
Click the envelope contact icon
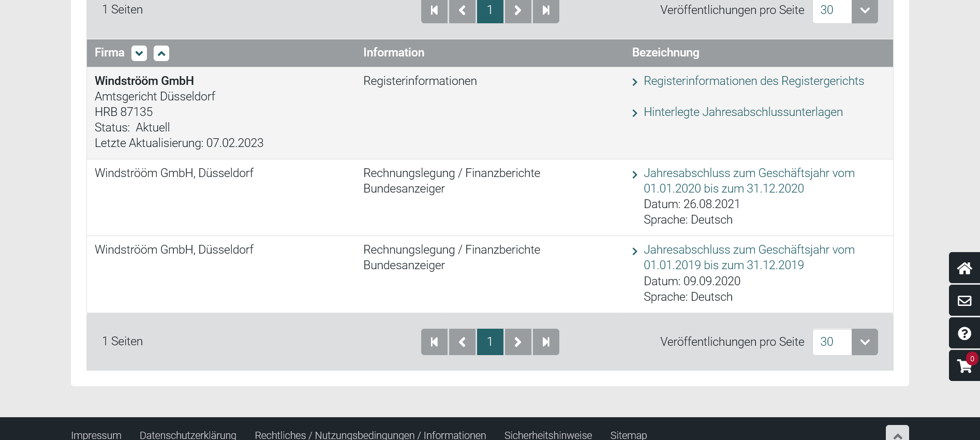964,301
